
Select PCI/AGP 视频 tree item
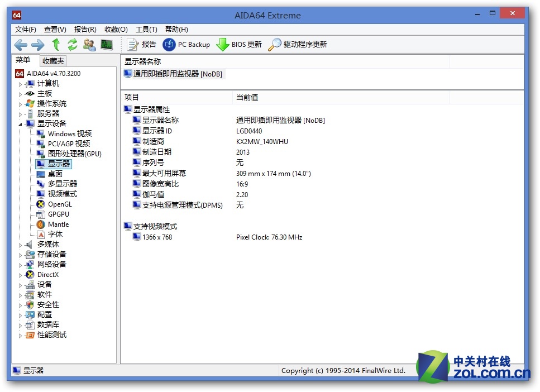pos(63,144)
